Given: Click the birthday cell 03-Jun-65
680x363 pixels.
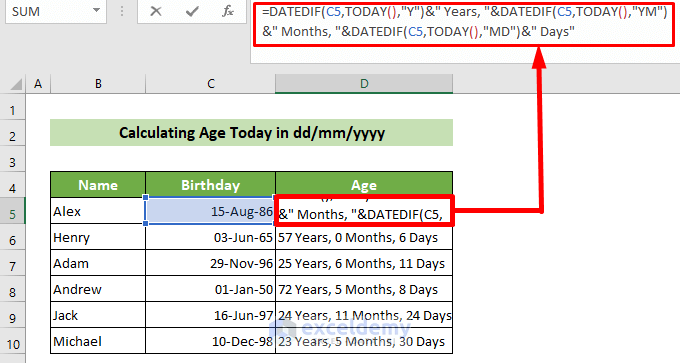Looking at the screenshot, I should click(x=210, y=237).
